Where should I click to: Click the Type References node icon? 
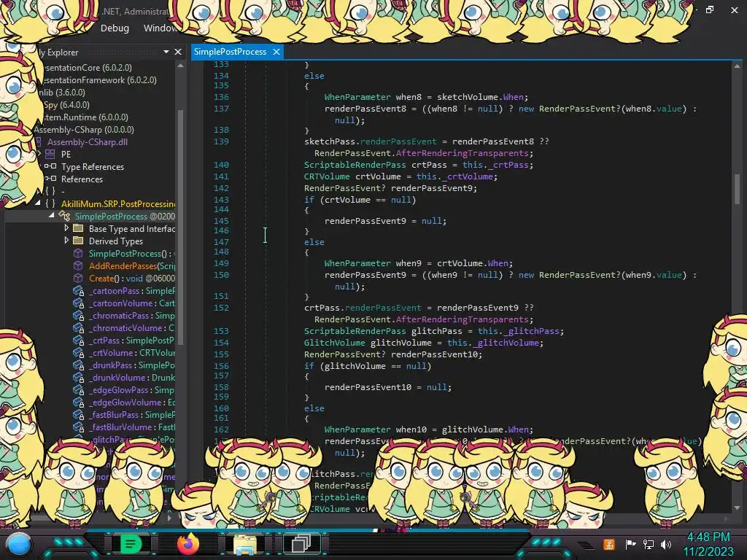click(50, 166)
